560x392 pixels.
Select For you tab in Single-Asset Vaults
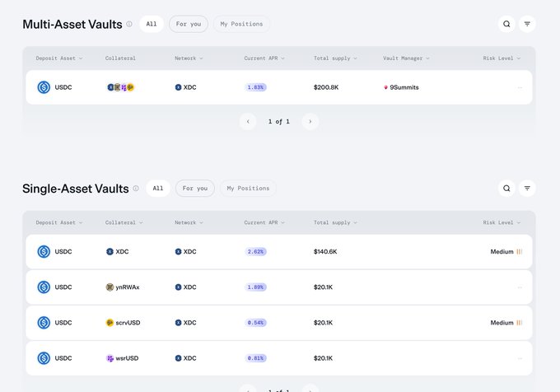pyautogui.click(x=195, y=188)
